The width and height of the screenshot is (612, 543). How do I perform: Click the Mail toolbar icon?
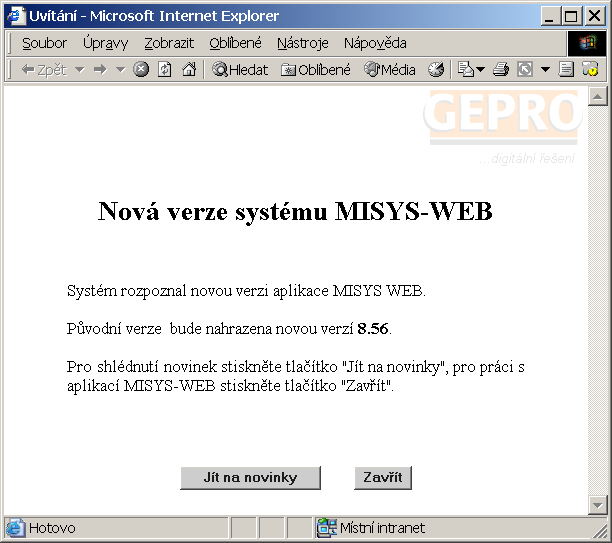[x=466, y=70]
